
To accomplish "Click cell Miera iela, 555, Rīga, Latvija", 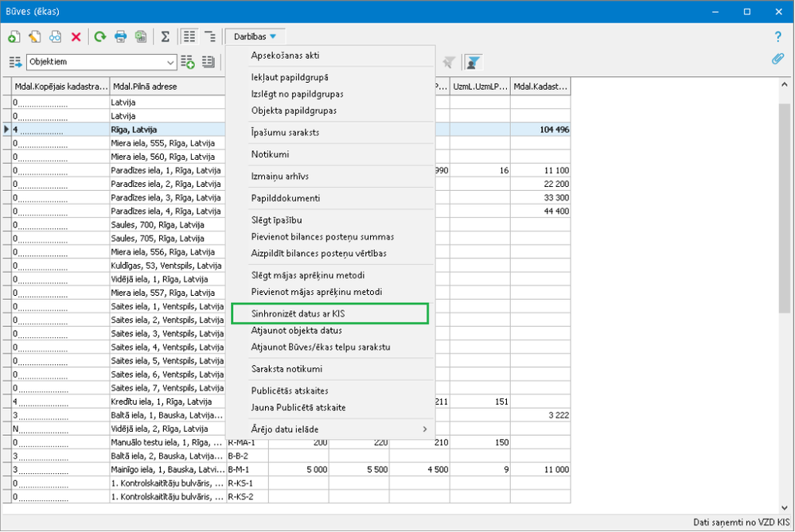I will click(x=168, y=143).
